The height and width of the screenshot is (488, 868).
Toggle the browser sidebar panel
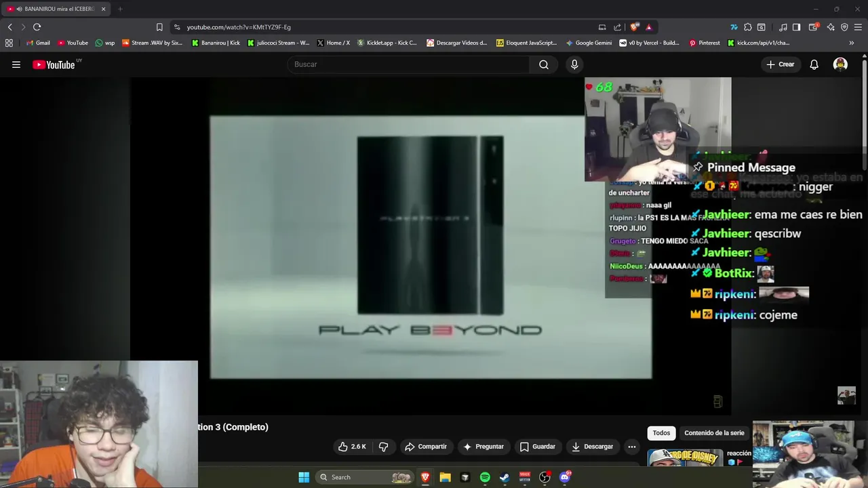coord(796,27)
